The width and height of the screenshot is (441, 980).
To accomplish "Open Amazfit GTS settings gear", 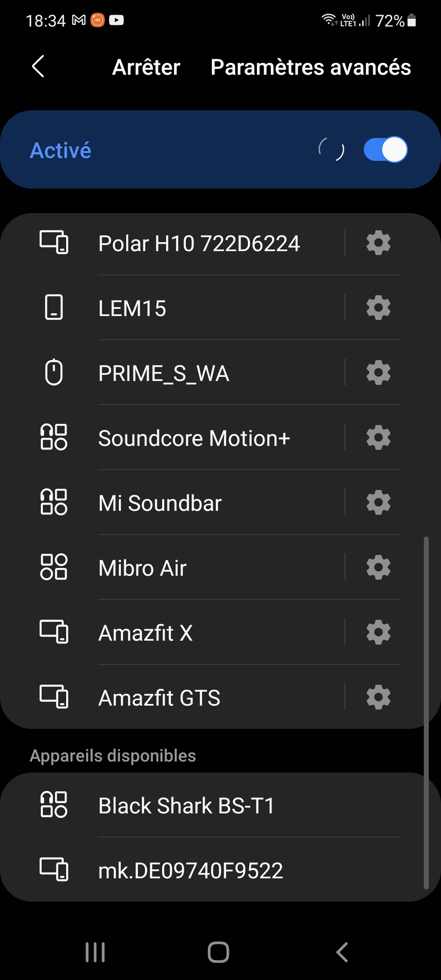I will click(379, 697).
